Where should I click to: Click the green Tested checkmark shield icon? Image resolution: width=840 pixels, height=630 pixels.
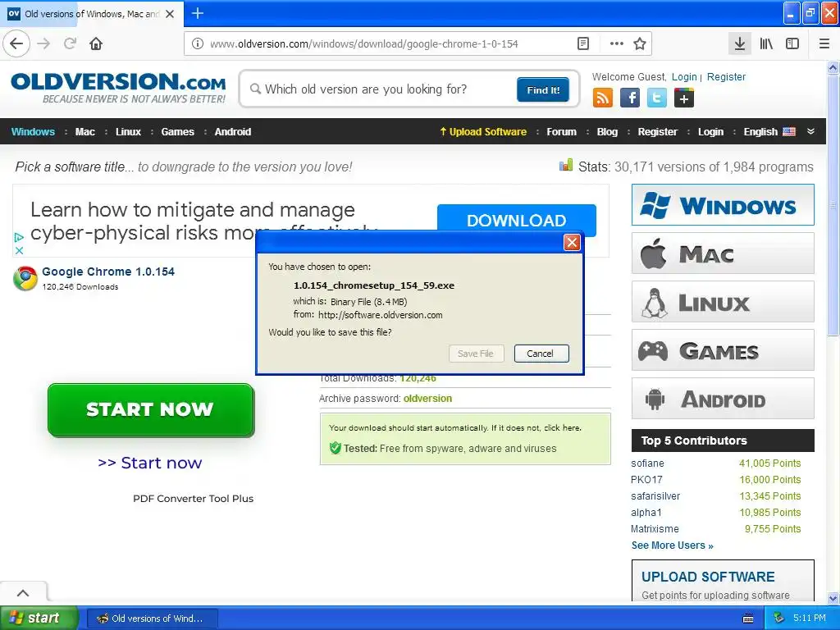pos(335,448)
